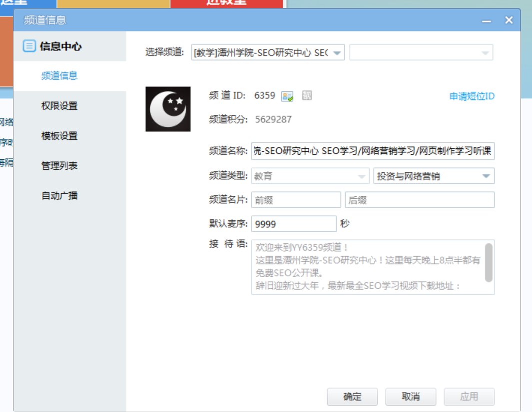Click the ID card verification icon beside channel ID
This screenshot has height=412, width=532.
pos(288,96)
